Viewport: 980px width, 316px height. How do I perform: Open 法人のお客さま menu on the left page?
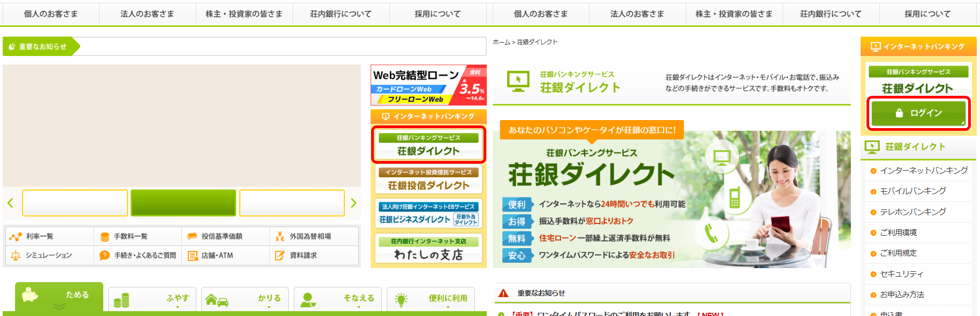[147, 14]
